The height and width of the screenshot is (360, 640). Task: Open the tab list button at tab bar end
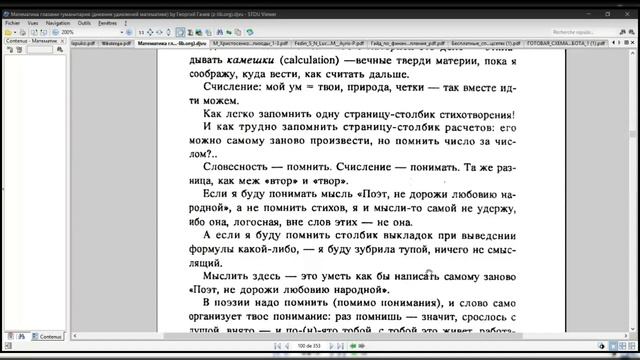[x=627, y=42]
